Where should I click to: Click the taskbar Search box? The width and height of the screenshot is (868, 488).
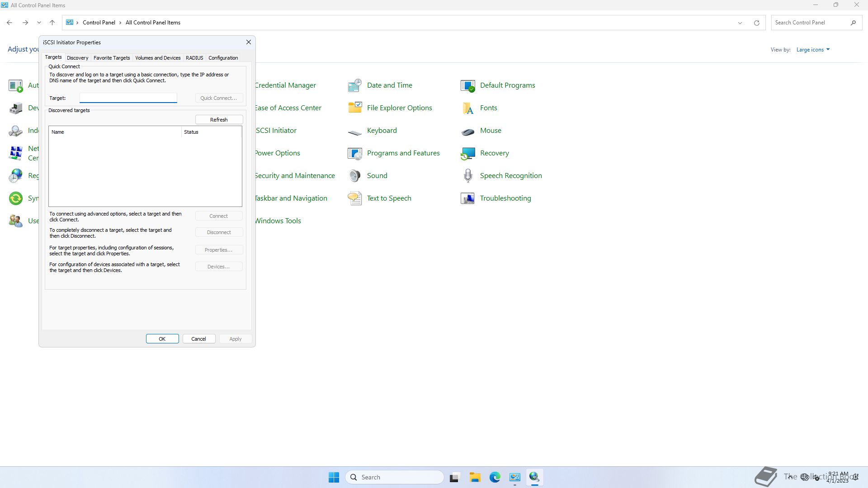pos(394,477)
